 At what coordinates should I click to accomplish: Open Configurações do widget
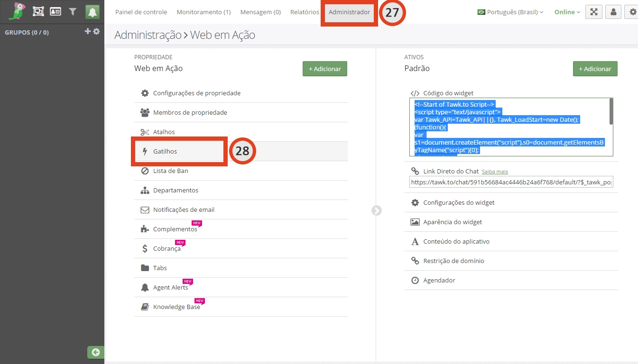511,202
